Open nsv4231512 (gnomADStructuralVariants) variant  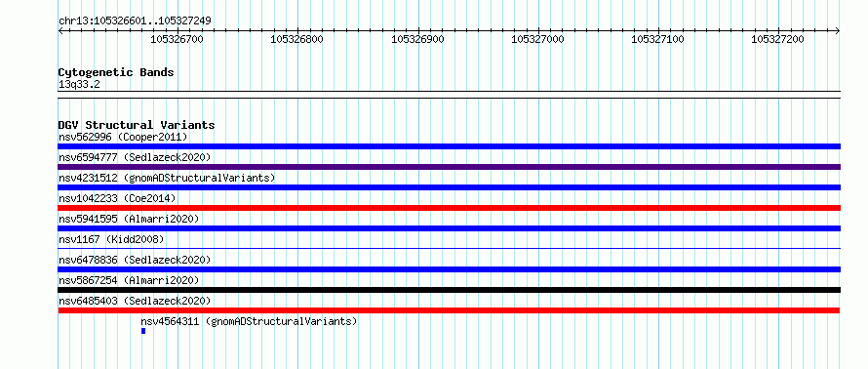[167, 178]
